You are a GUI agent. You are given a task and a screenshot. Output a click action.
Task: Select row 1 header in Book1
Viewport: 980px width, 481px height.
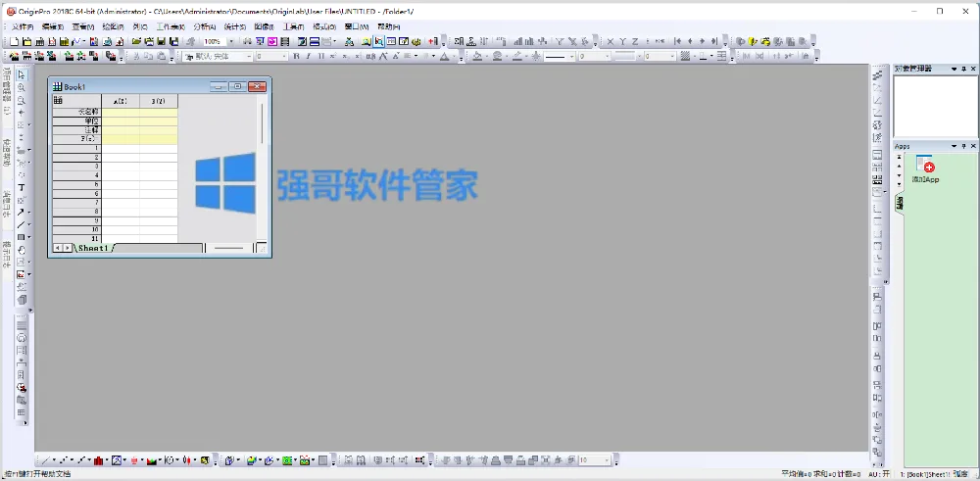point(76,149)
